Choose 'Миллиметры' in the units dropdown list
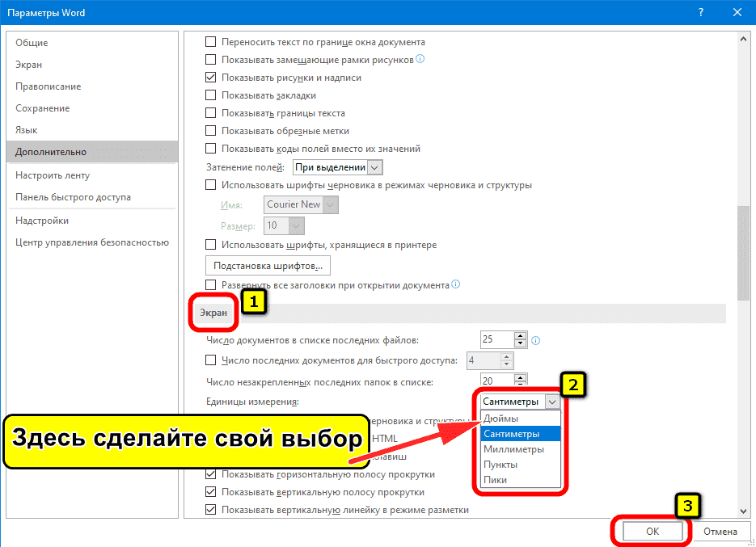The width and height of the screenshot is (756, 547). [513, 449]
